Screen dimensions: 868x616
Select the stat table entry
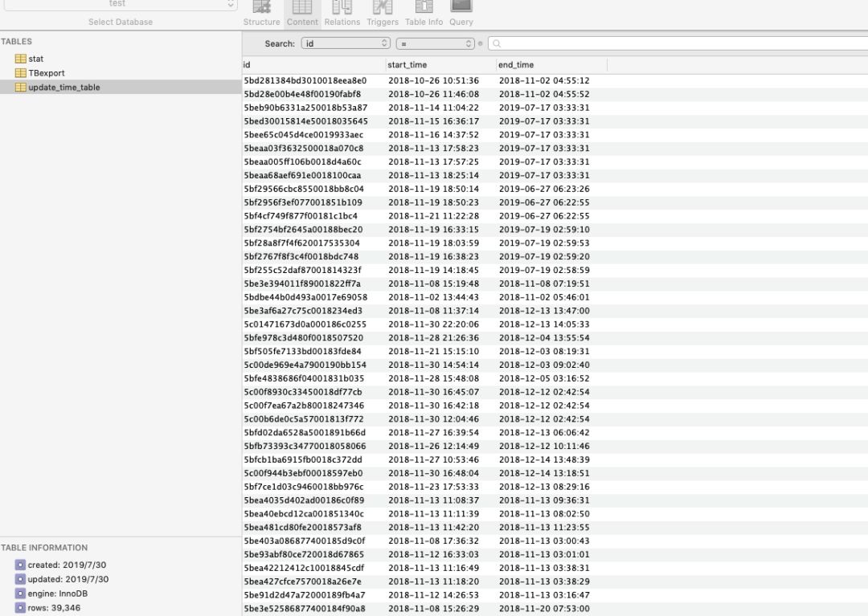[x=35, y=58]
